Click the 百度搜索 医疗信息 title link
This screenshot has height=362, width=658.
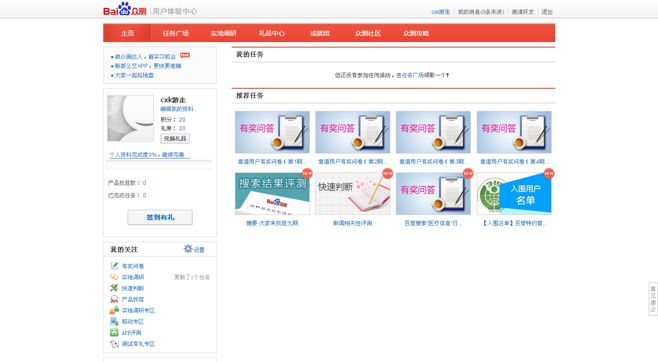(433, 223)
